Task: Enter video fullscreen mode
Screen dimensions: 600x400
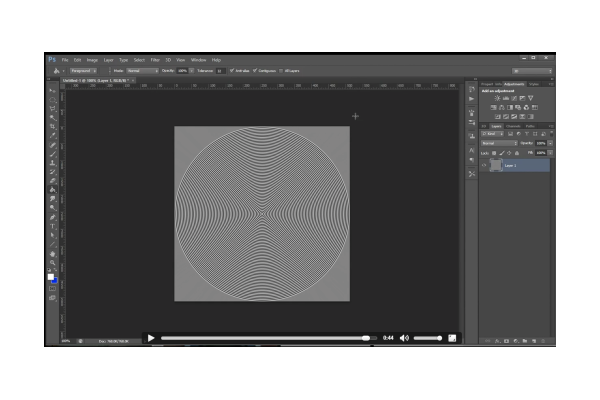Action: coord(452,338)
